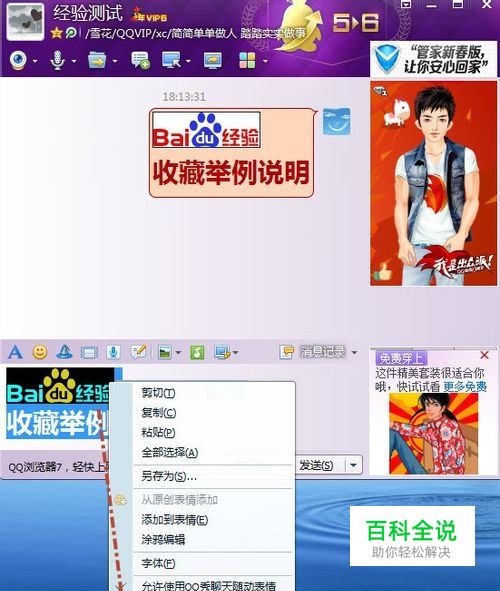Expand the send button options arrow

coord(353,465)
